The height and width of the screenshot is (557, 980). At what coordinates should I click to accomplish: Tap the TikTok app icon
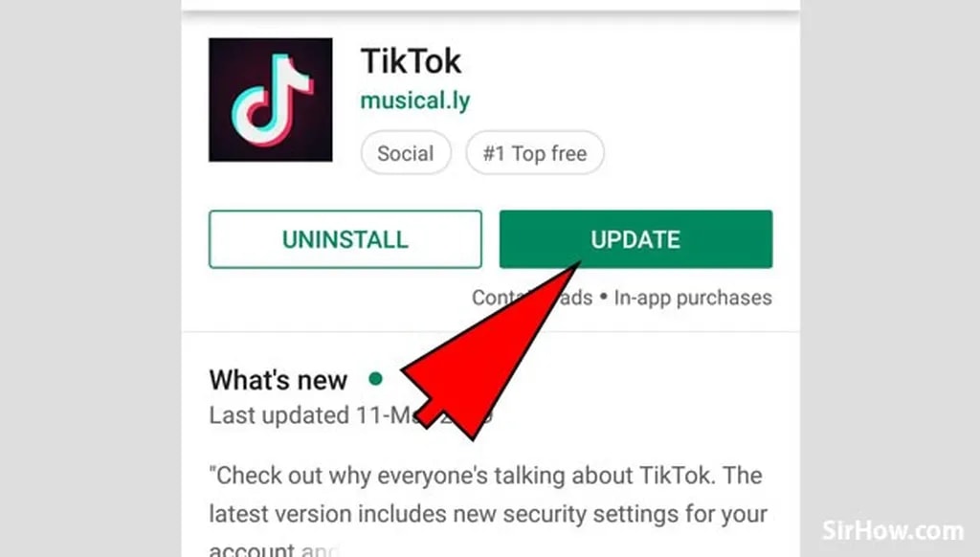[x=271, y=100]
